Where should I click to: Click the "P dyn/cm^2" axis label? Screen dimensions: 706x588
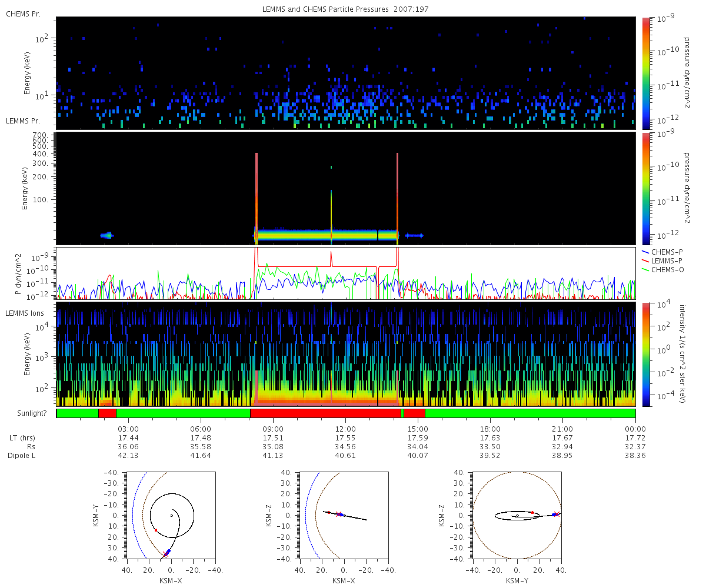coord(18,273)
